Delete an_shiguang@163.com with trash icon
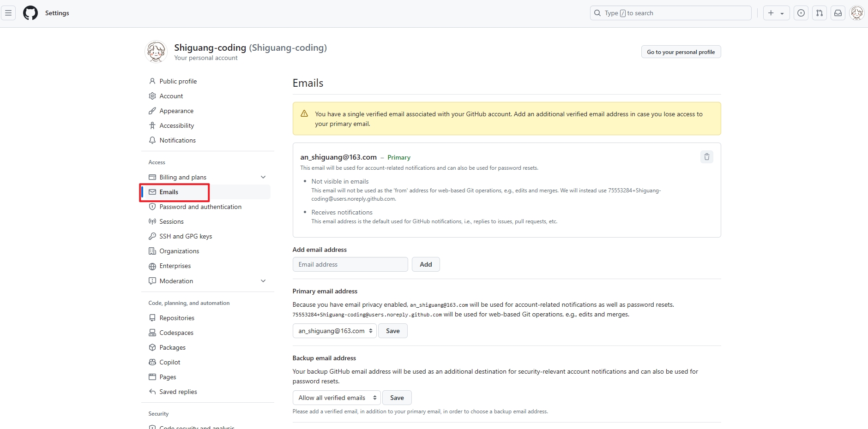This screenshot has height=429, width=868. point(707,157)
